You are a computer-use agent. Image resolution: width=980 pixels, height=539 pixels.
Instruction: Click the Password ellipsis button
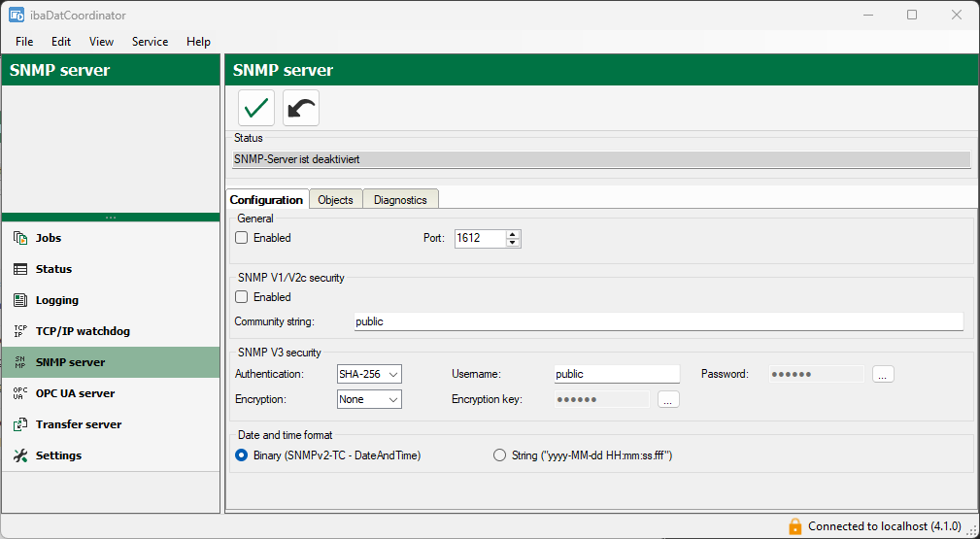(x=883, y=374)
